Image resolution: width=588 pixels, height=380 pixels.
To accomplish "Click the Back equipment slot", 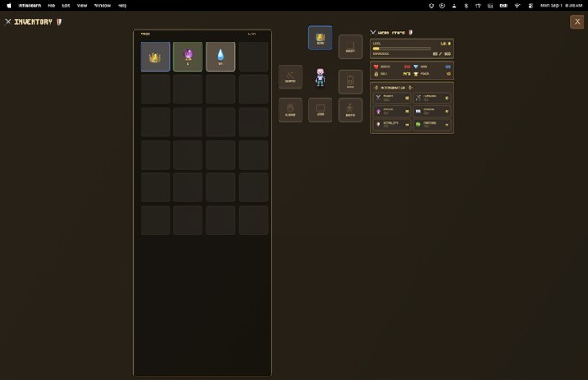I will click(x=350, y=81).
